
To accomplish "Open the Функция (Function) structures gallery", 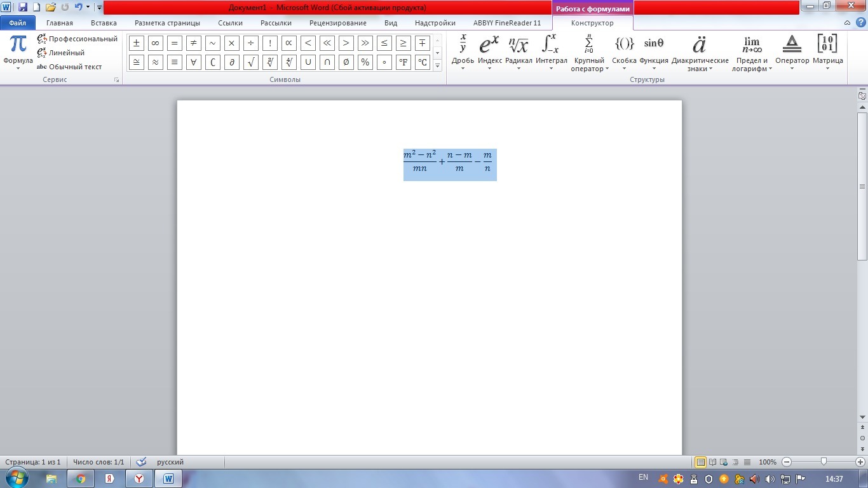I will [x=654, y=52].
